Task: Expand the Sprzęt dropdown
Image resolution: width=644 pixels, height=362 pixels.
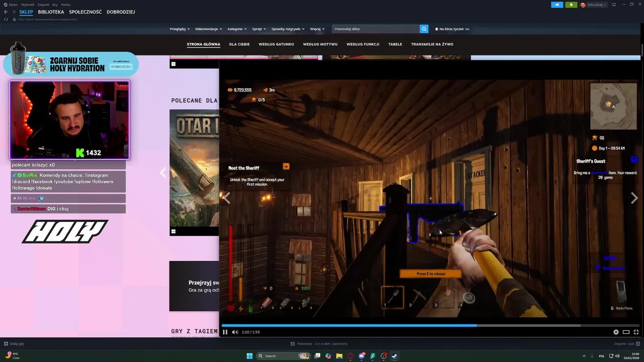Action: 259,29
